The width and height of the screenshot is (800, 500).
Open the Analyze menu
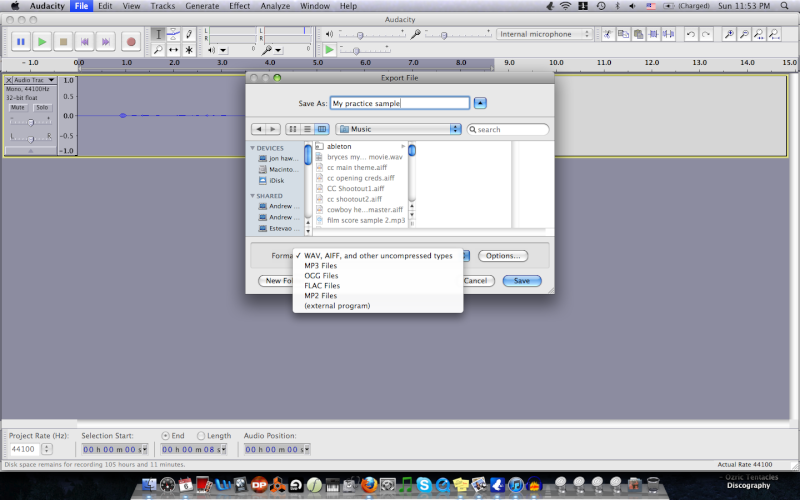point(275,6)
